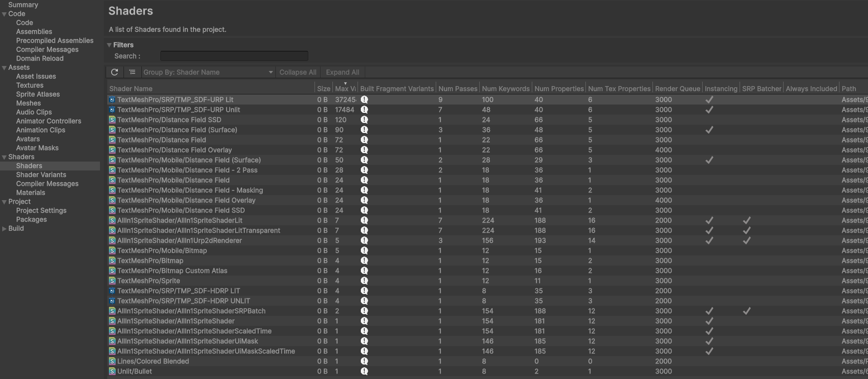Click the list view options icon
The height and width of the screenshot is (379, 868).
(132, 72)
